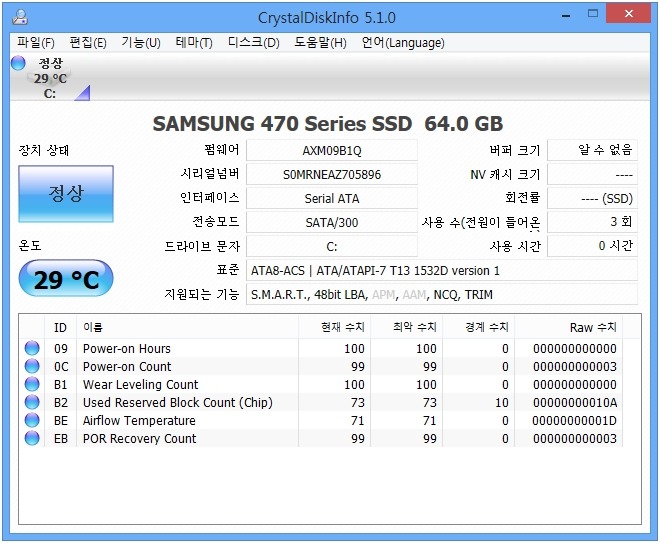Click the Raw 수치 column header
Viewport: 660px width, 543px height.
click(569, 327)
